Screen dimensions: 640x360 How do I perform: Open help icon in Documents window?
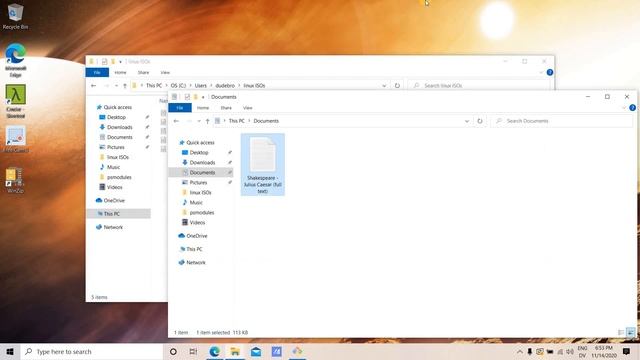(632, 108)
